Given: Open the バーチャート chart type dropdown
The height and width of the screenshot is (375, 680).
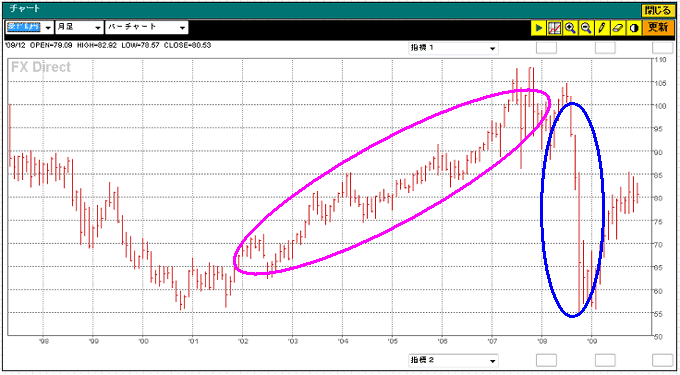Looking at the screenshot, I should (x=147, y=27).
